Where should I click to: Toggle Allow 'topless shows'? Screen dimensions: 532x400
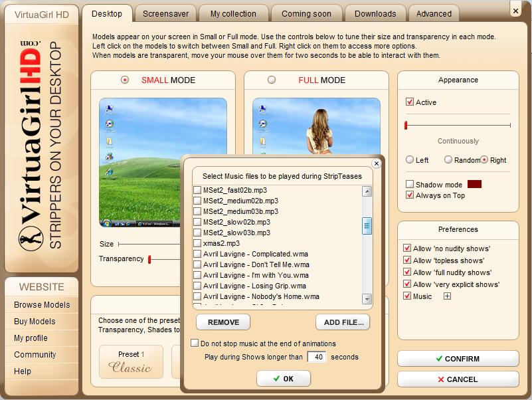tap(406, 260)
